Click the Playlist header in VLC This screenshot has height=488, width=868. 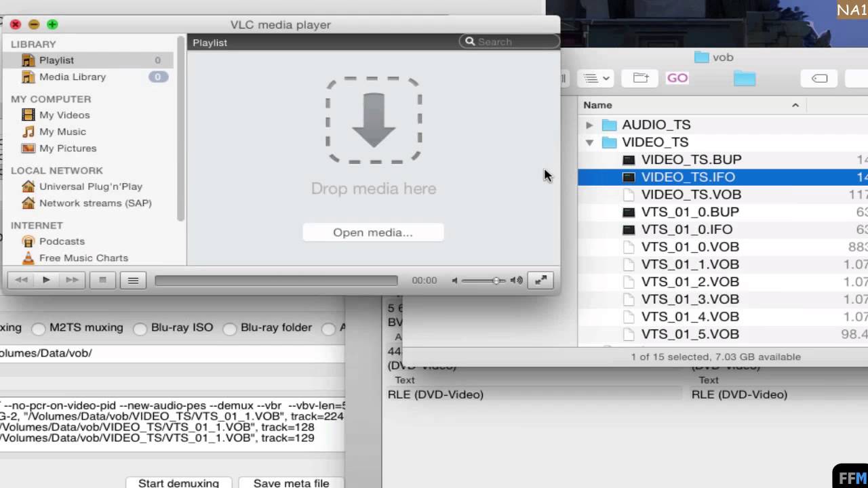pos(210,42)
